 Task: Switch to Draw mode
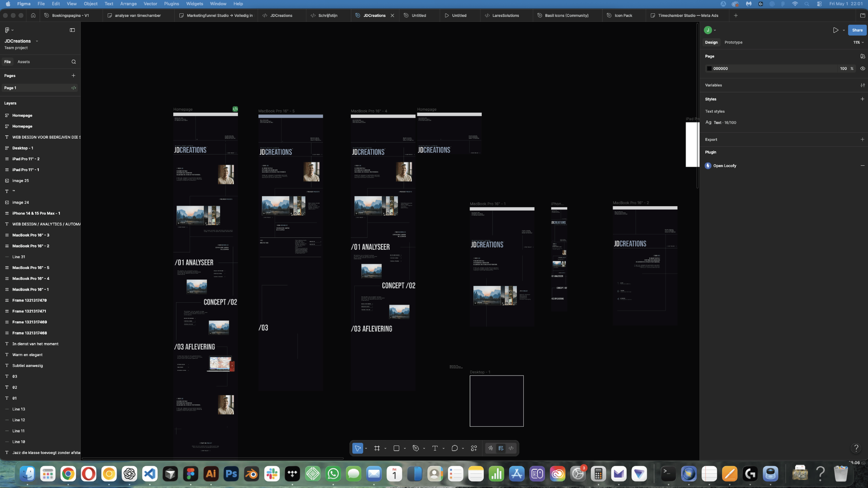[491, 448]
